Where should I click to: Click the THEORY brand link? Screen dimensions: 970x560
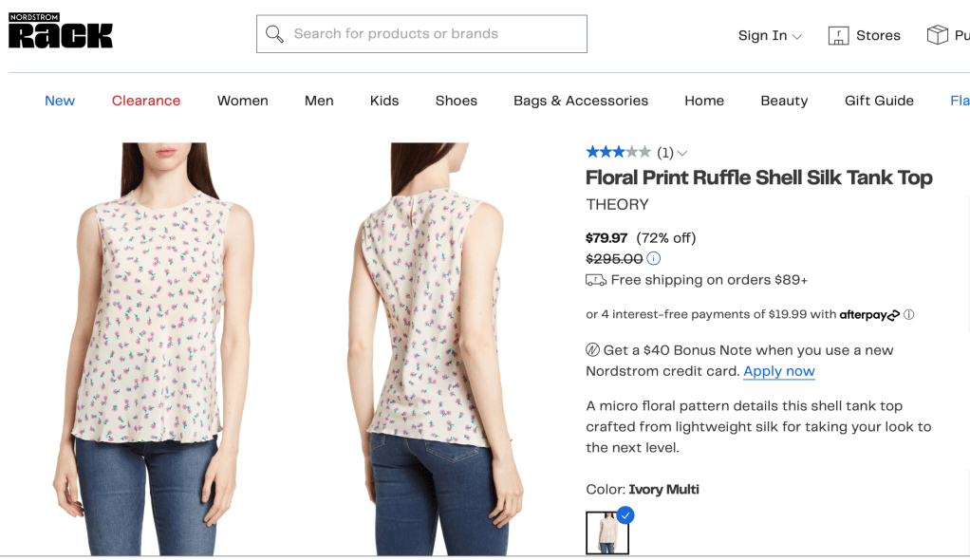[x=618, y=204]
